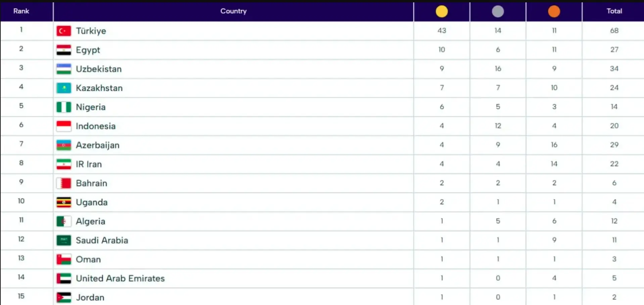
Task: Click Türkiye's total medal count 68
Action: 614,31
